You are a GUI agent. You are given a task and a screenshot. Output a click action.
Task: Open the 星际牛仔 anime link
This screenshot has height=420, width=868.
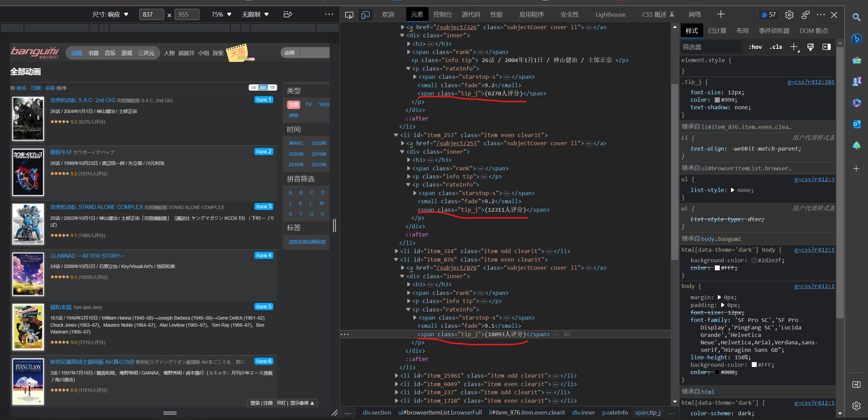tap(61, 152)
